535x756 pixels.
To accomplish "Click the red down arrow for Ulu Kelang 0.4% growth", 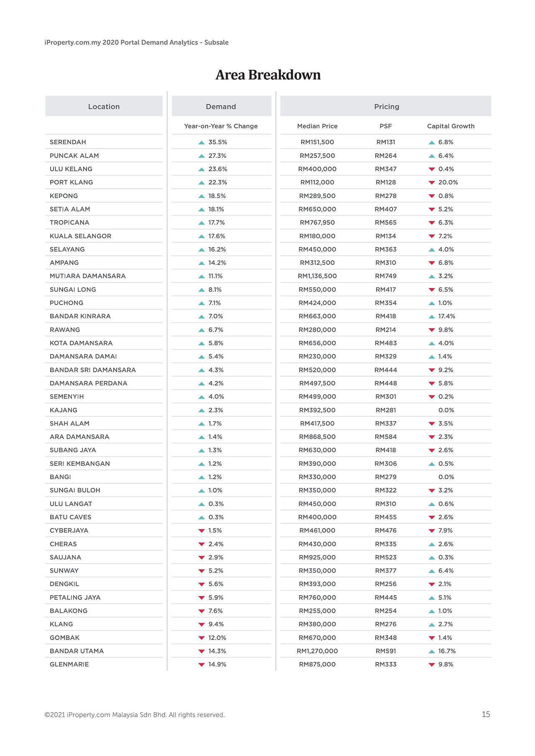I will coord(432,169).
